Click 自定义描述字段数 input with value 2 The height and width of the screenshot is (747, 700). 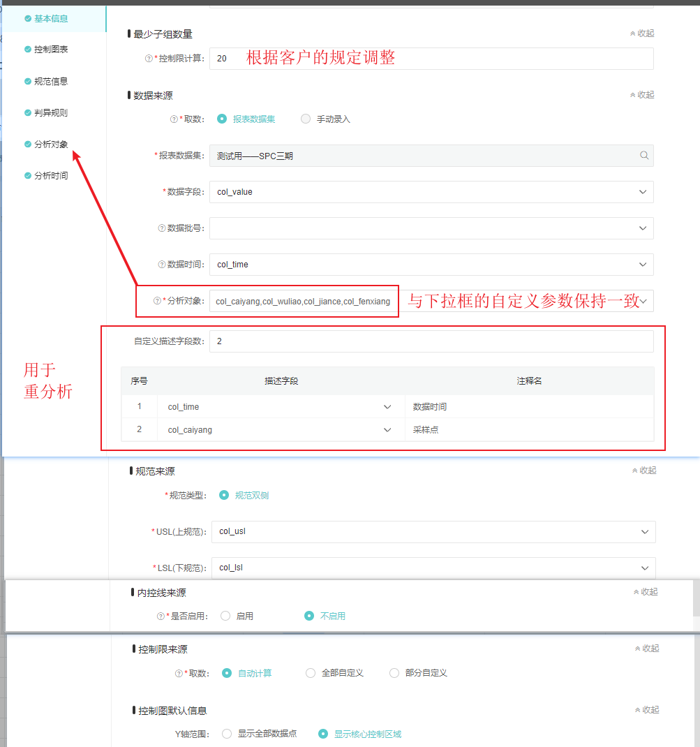[x=431, y=341]
